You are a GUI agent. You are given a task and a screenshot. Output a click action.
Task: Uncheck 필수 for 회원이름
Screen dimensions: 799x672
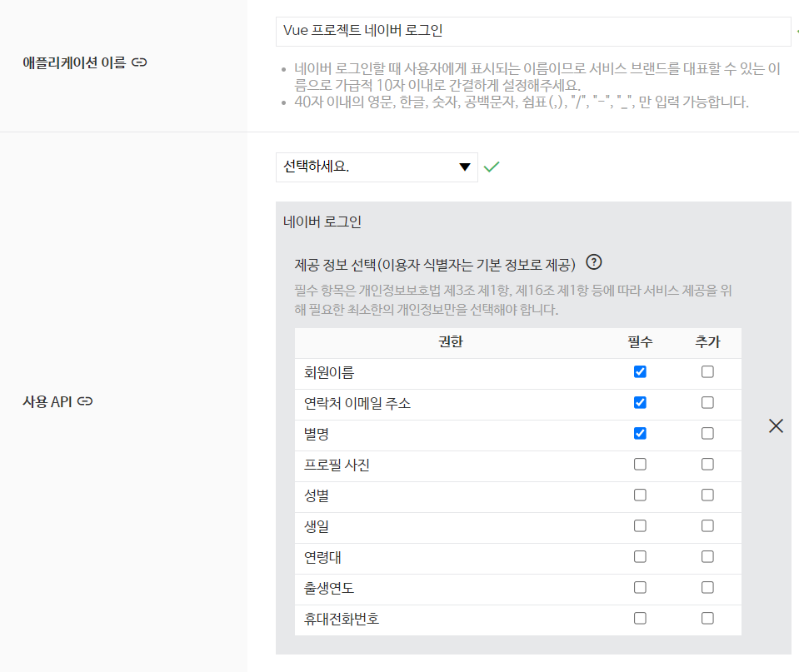pyautogui.click(x=640, y=372)
